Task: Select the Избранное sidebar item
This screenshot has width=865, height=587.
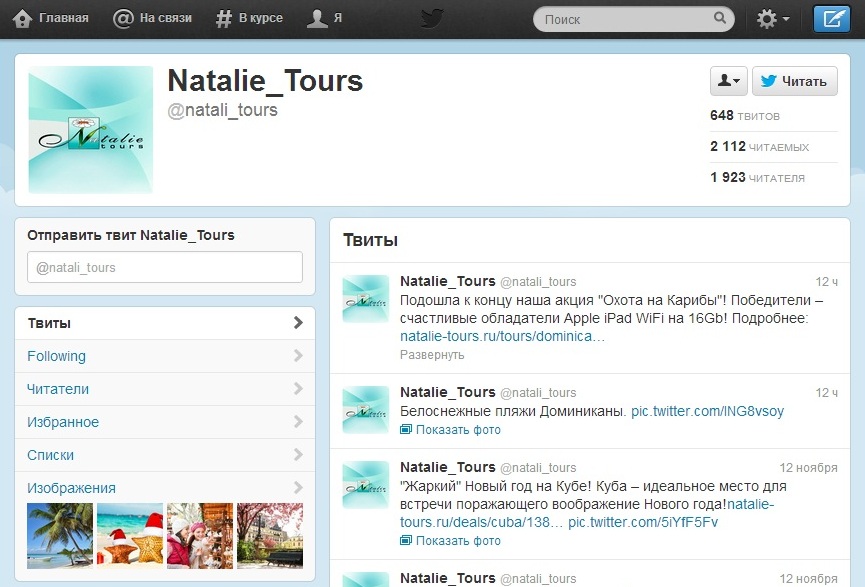Action: 165,422
